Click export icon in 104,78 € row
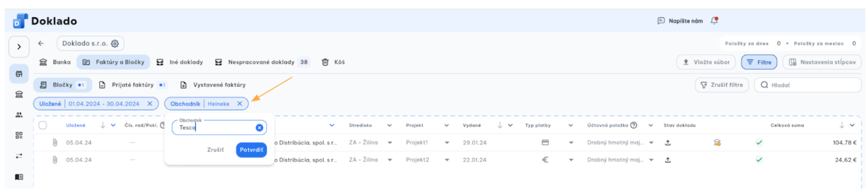Viewport: 868px width, 195px height. coord(668,142)
